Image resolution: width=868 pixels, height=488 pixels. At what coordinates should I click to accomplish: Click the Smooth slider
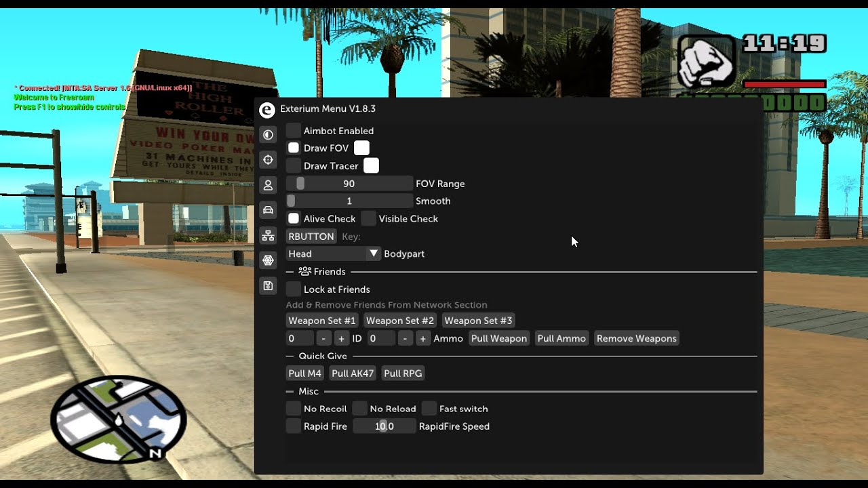click(x=349, y=201)
